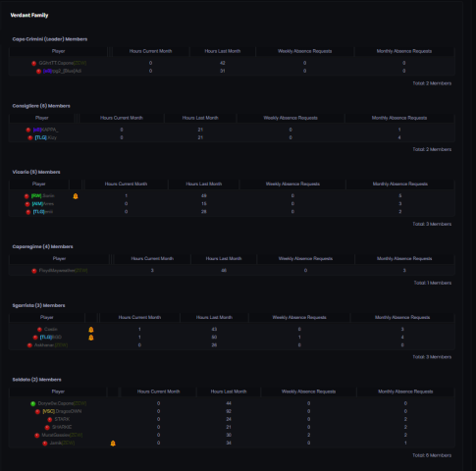Sort Sgarrista table by Weekly Absence Requests
Viewport: 476px width, 471px height.
[299, 317]
